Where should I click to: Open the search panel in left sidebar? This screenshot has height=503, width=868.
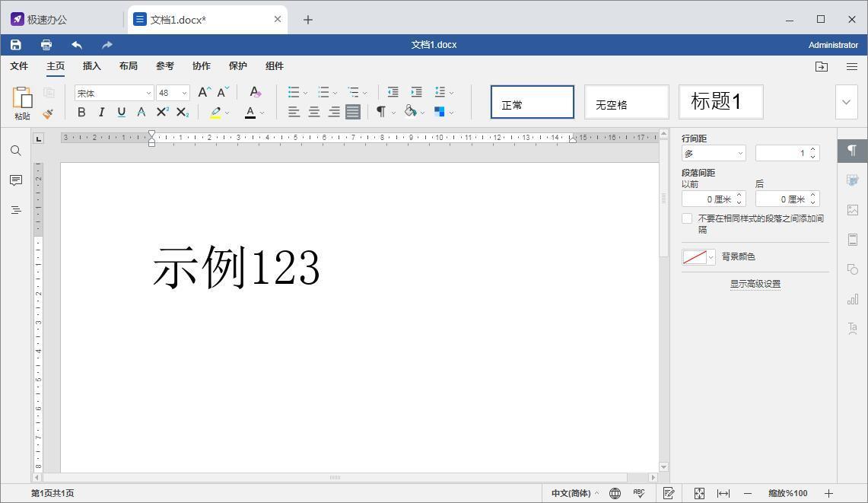click(x=16, y=151)
